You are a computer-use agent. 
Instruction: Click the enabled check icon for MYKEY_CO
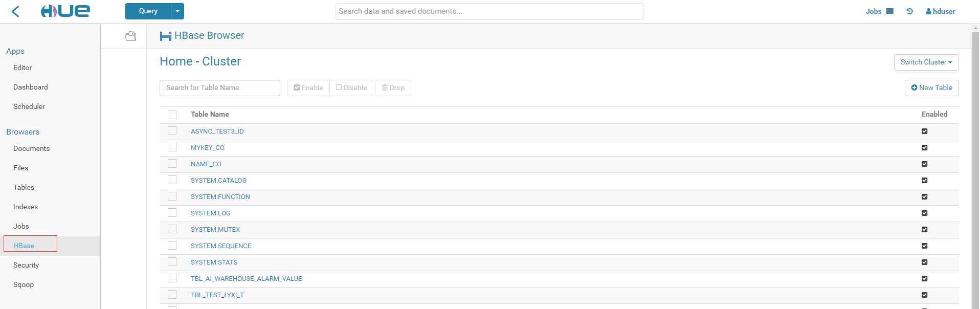pyautogui.click(x=924, y=148)
